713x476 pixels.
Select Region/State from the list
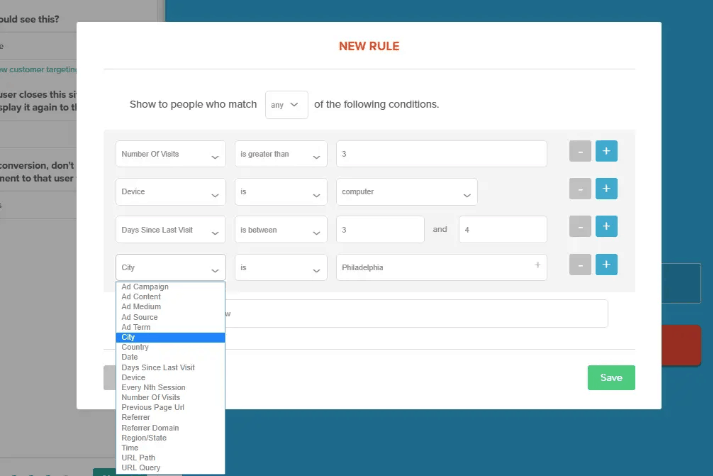pos(170,438)
